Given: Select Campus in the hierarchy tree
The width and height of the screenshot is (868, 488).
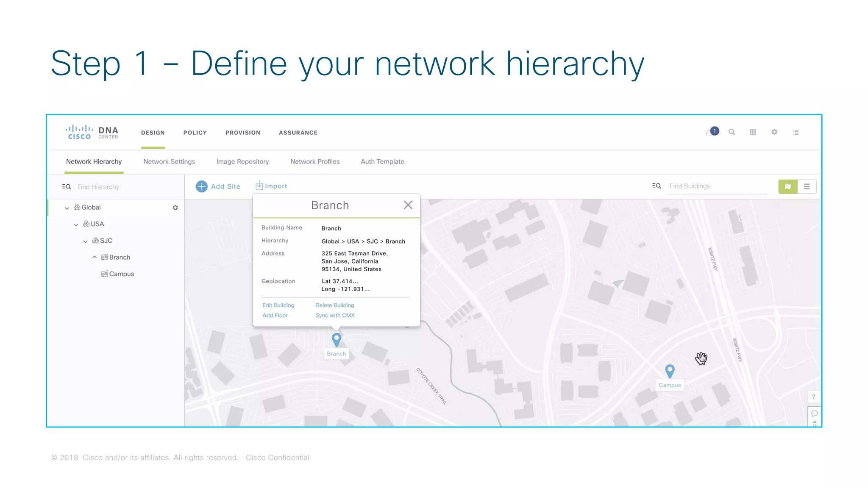Looking at the screenshot, I should point(122,274).
